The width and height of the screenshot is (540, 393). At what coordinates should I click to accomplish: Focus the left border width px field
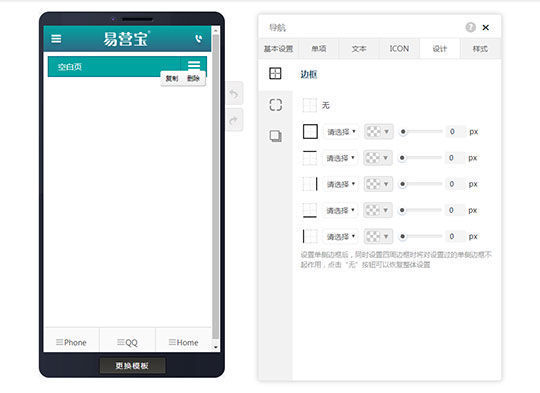tap(454, 236)
